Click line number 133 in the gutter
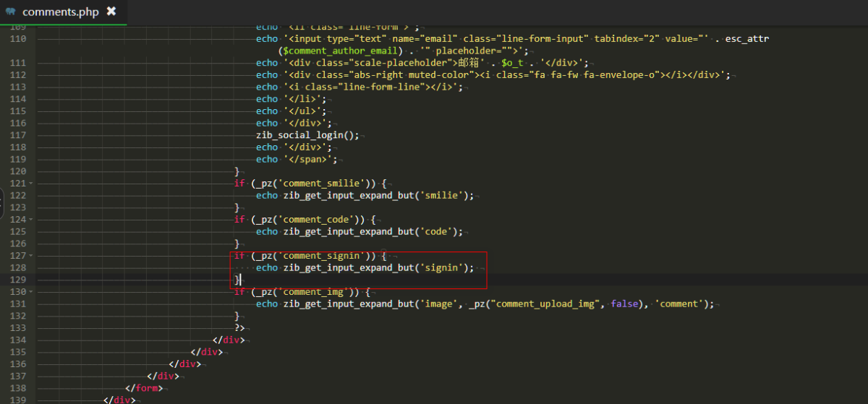 17,328
